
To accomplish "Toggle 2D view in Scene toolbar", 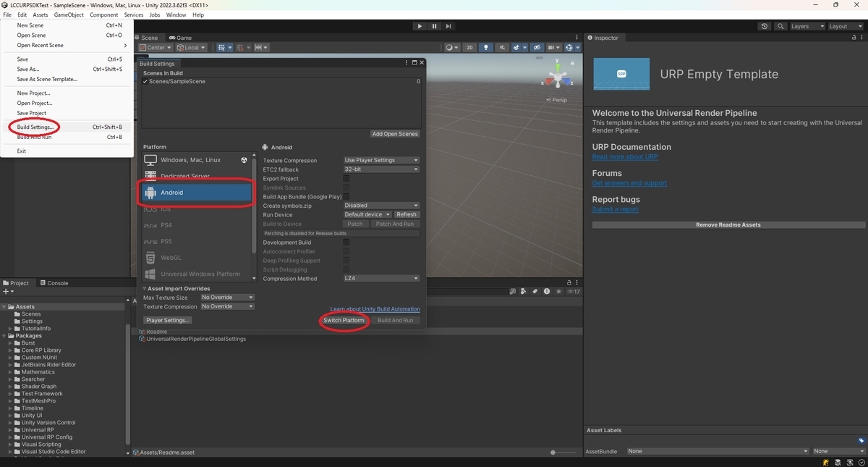I will pyautogui.click(x=469, y=48).
